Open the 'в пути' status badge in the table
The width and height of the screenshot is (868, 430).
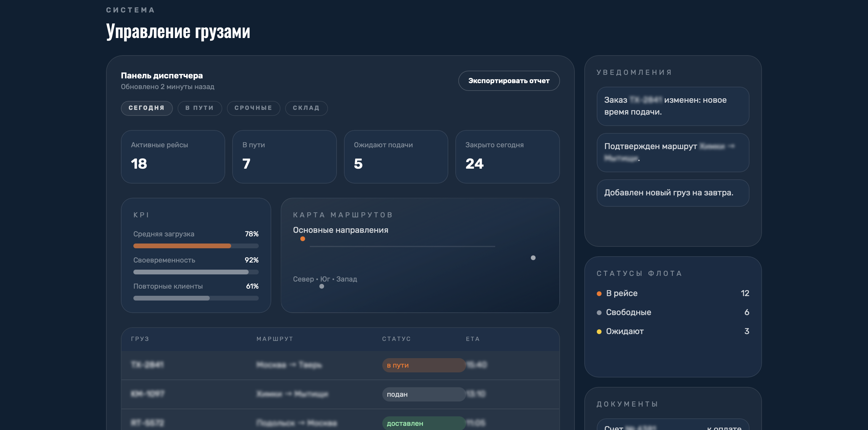pos(424,365)
